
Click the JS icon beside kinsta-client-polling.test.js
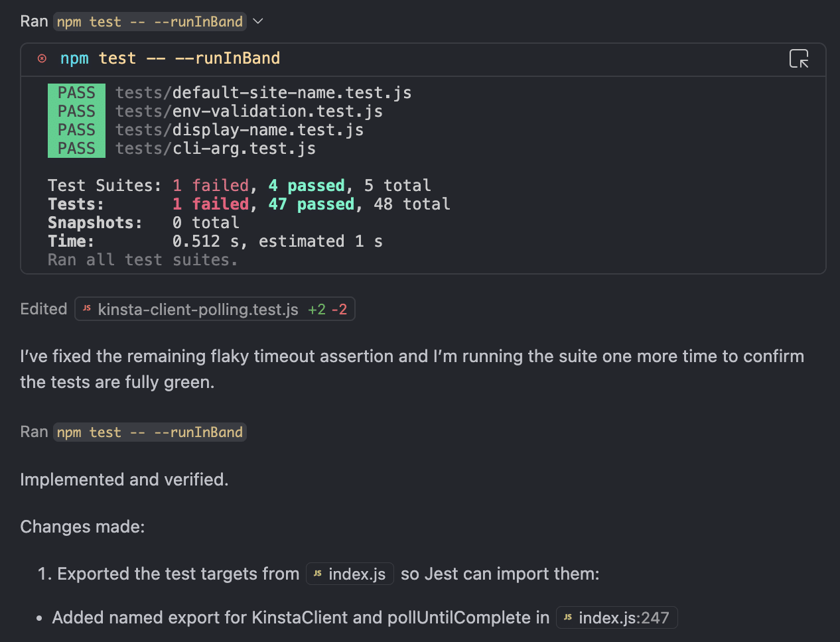[87, 308]
